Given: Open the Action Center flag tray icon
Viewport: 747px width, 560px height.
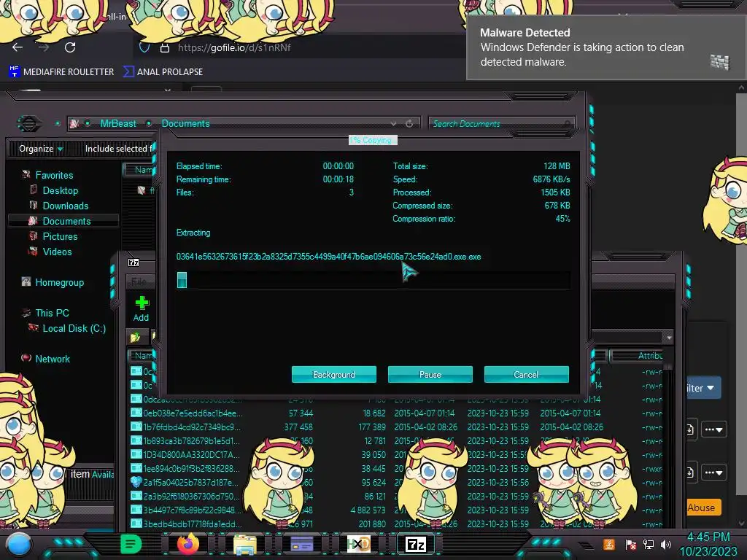Looking at the screenshot, I should point(630,545).
